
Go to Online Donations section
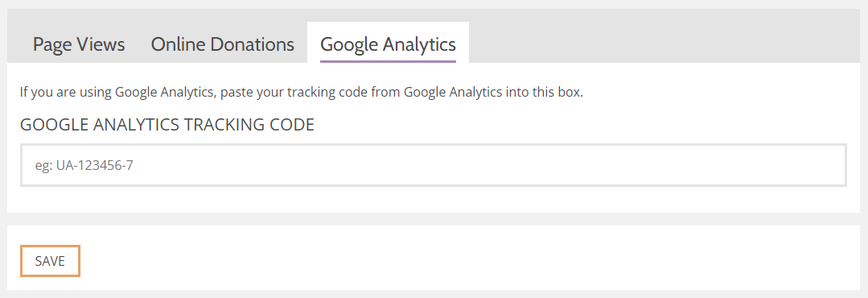(x=223, y=44)
